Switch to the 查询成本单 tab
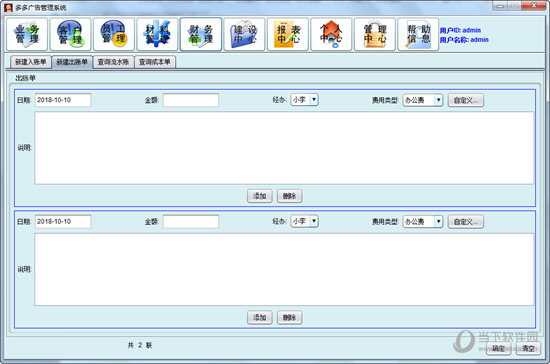 (155, 62)
